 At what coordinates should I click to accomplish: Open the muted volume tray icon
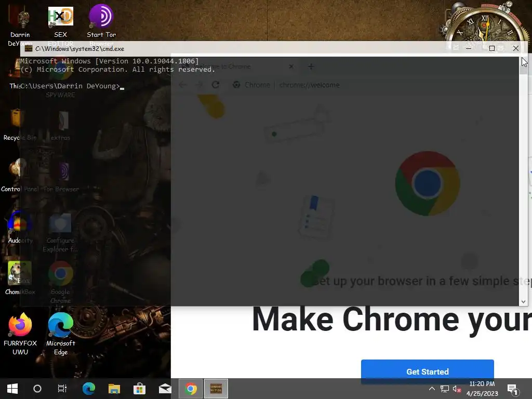[x=457, y=389]
